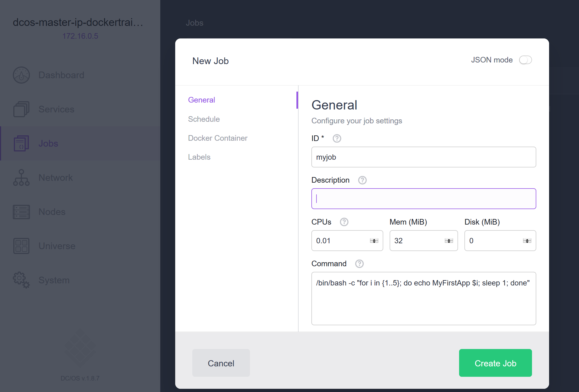Click the Services stacked-windows icon

[21, 109]
